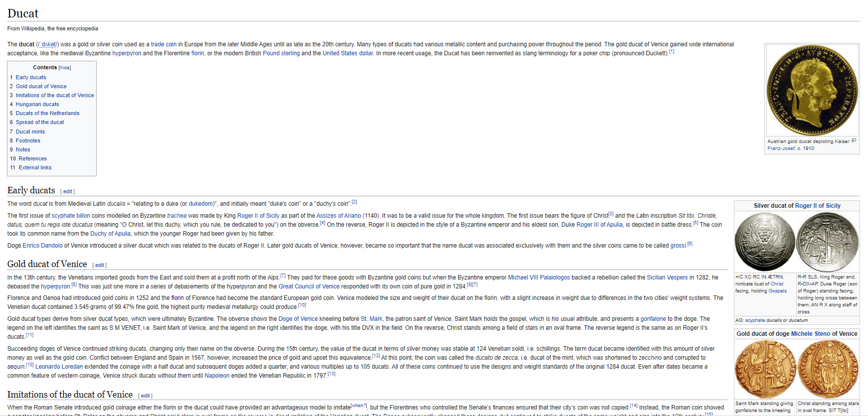This screenshot has height=416, width=868.
Task: Open the silver ducat obverse coin image
Action: pyautogui.click(x=764, y=242)
